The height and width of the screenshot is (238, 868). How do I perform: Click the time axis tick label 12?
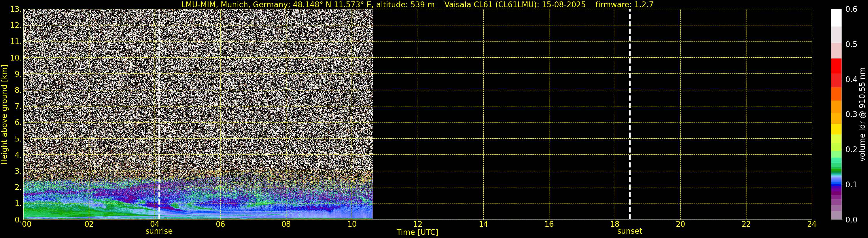tap(417, 224)
